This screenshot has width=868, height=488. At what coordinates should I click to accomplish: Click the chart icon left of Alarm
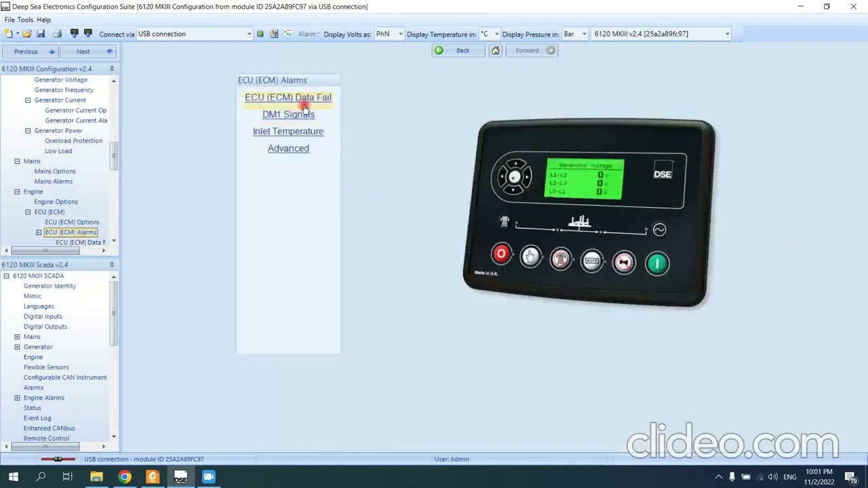click(x=288, y=34)
